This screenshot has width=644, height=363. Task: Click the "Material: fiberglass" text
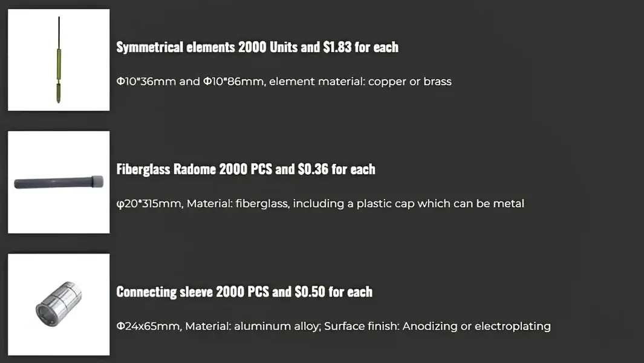point(238,204)
